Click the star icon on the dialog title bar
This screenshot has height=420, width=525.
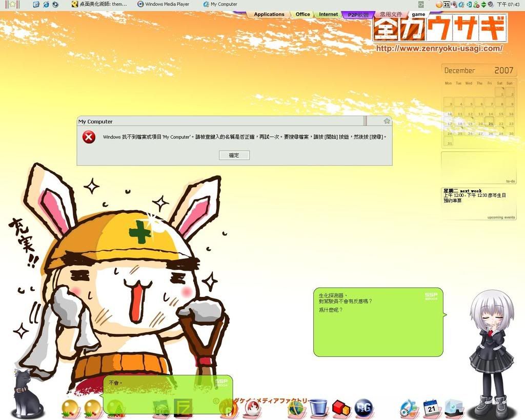click(387, 121)
